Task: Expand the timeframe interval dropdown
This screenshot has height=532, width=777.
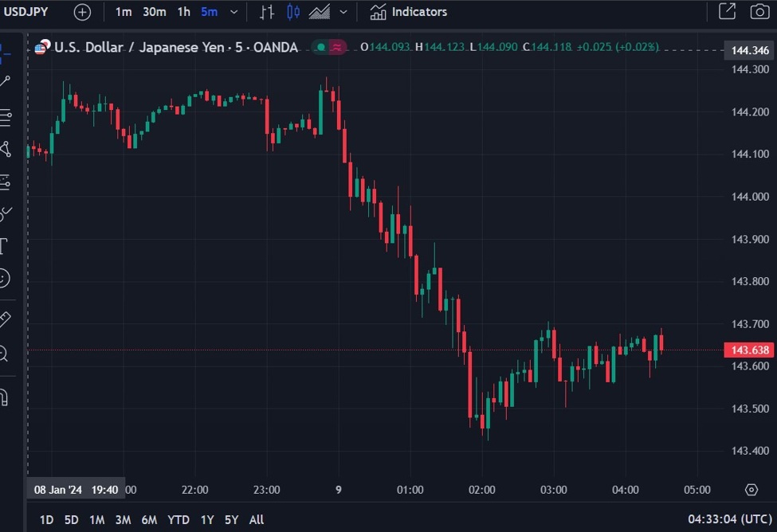Action: [233, 12]
